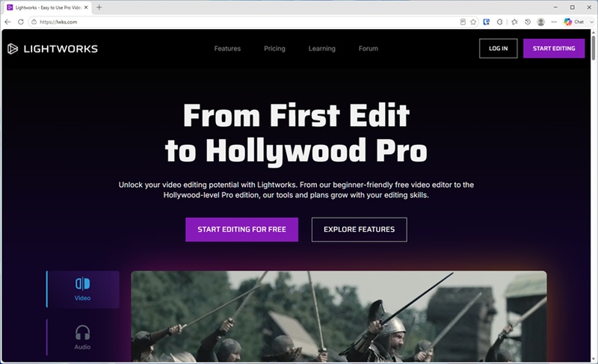
Task: Click the 'From First Edit' headline text
Action: point(296,115)
